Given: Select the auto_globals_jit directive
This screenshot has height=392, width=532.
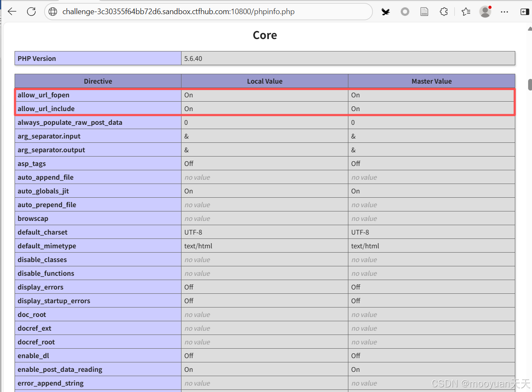Looking at the screenshot, I should [43, 191].
